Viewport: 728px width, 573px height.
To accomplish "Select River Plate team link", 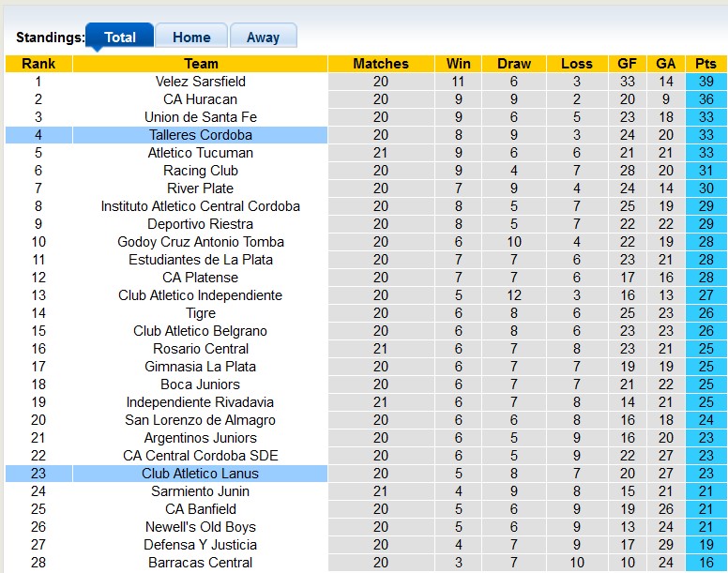I will click(201, 188).
